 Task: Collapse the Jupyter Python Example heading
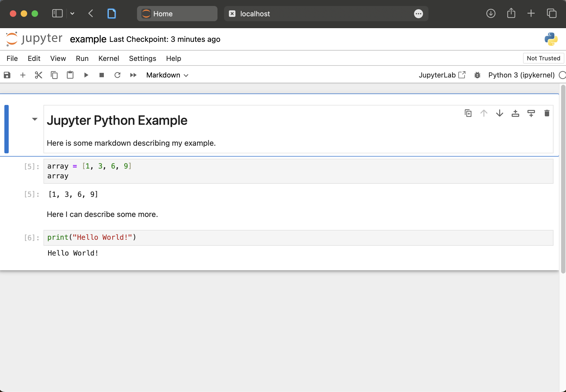pyautogui.click(x=35, y=119)
